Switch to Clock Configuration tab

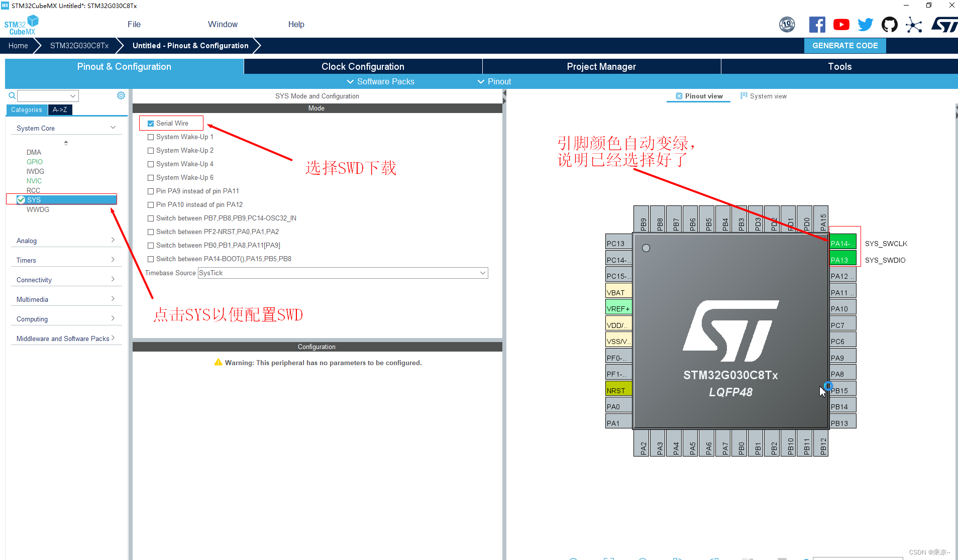click(363, 66)
